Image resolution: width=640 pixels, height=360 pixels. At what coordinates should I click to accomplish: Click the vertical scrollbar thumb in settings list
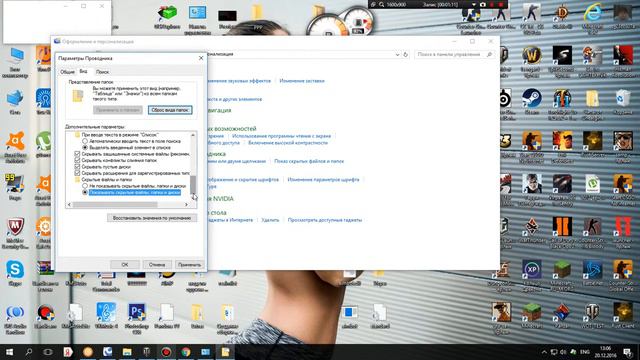click(x=193, y=184)
